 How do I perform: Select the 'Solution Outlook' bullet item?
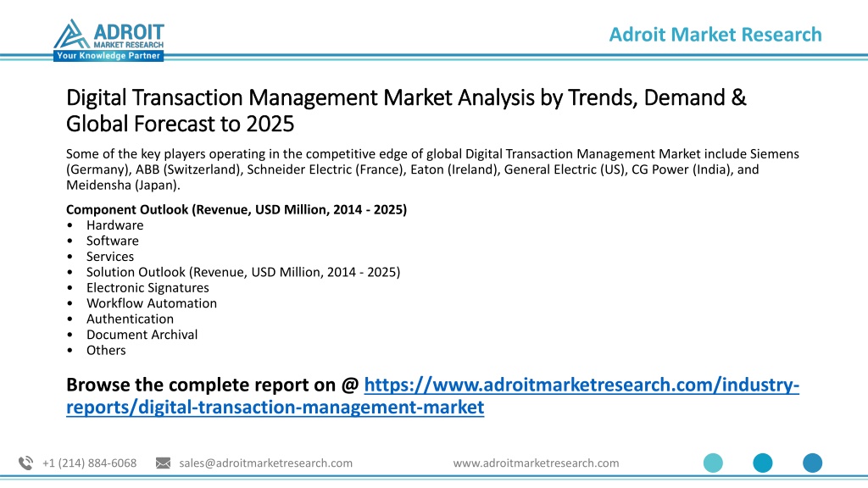point(243,272)
